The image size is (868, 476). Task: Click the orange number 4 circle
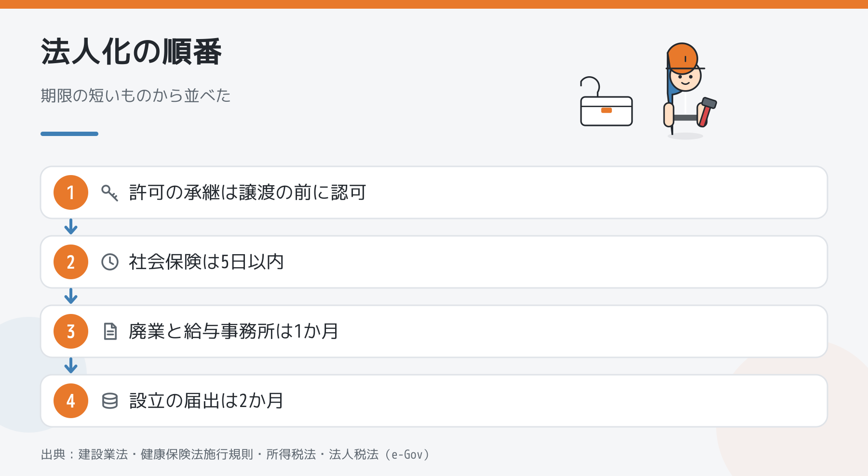point(71,401)
